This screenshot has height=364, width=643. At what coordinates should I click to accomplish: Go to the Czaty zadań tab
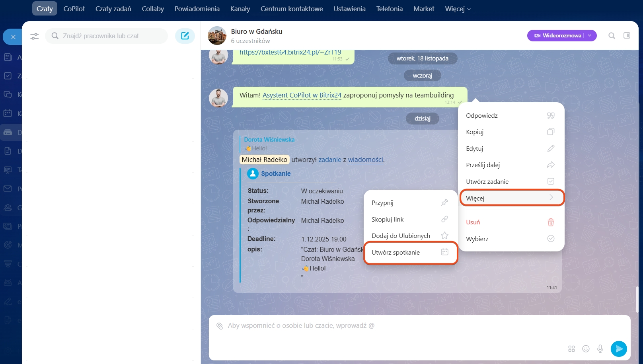pyautogui.click(x=113, y=9)
